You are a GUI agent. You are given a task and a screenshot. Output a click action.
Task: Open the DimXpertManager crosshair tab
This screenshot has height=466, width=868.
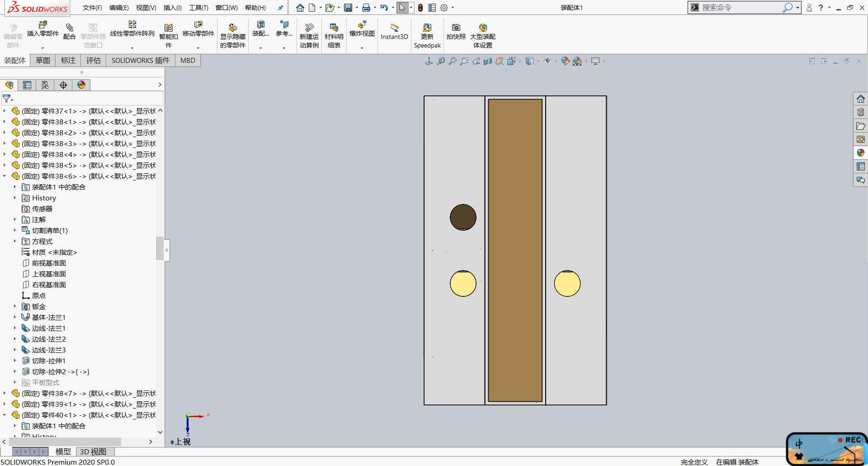tap(63, 85)
